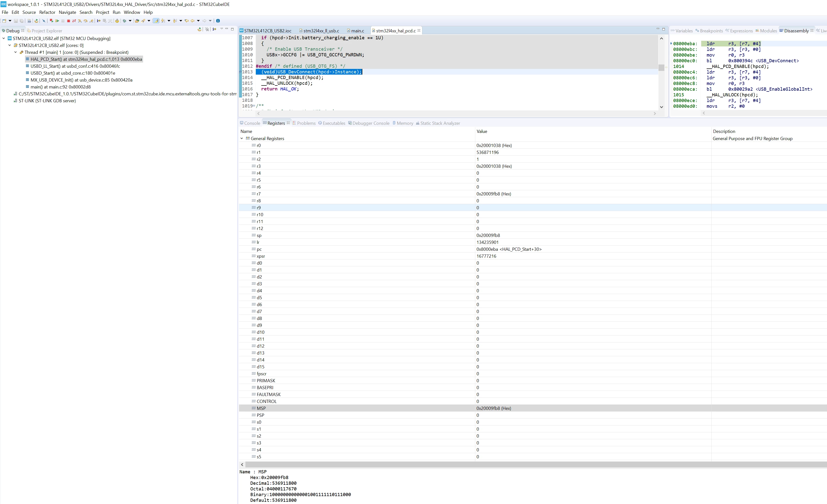Open the Static Stack Analyzer tab
Viewport: 827px width, 504px height.
pyautogui.click(x=438, y=123)
